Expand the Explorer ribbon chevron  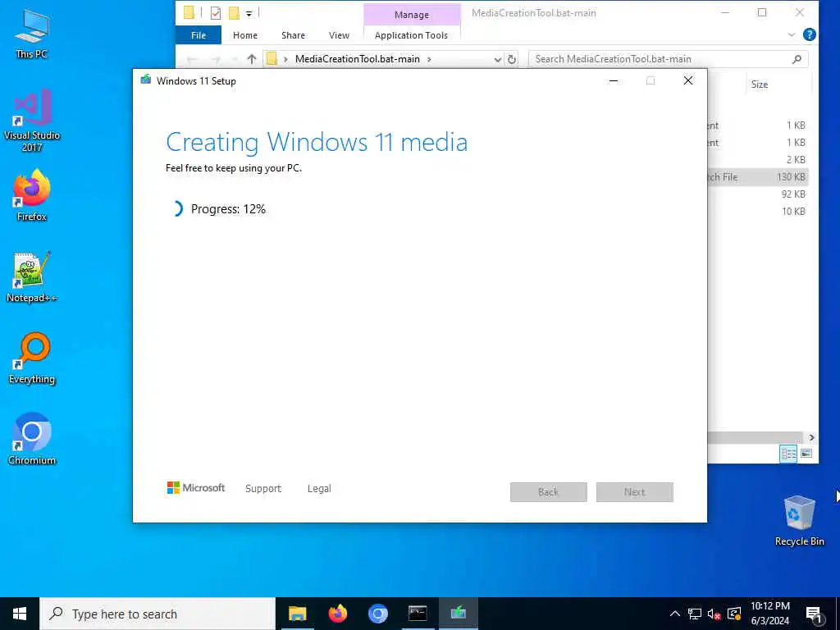(x=792, y=34)
